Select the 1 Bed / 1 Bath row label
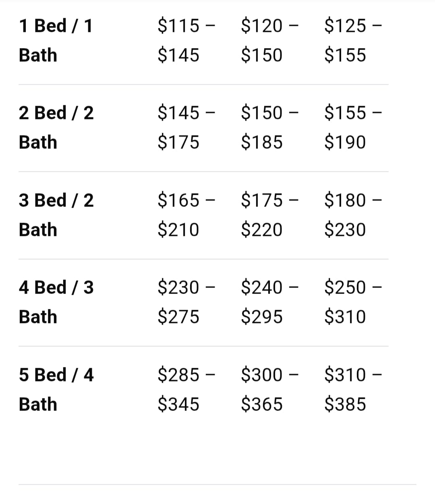The image size is (435, 504). (x=56, y=40)
